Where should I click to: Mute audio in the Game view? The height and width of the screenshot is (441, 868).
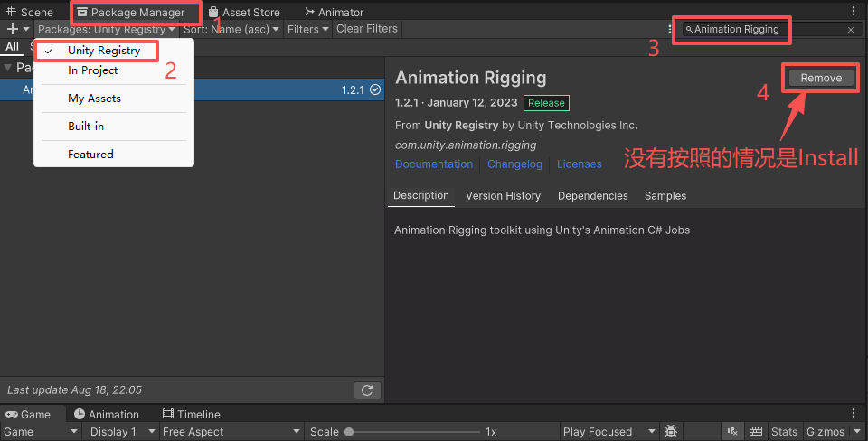click(x=733, y=432)
